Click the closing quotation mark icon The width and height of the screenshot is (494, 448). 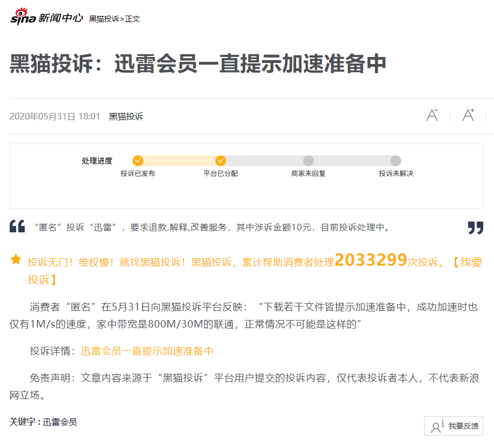(x=476, y=227)
